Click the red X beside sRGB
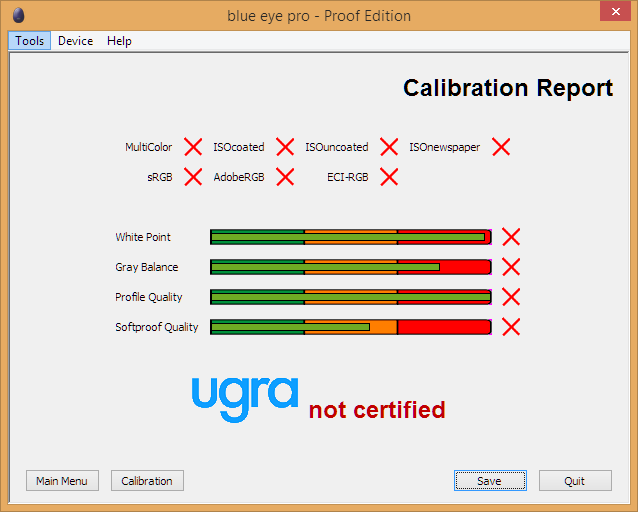638x512 pixels. pyautogui.click(x=193, y=177)
